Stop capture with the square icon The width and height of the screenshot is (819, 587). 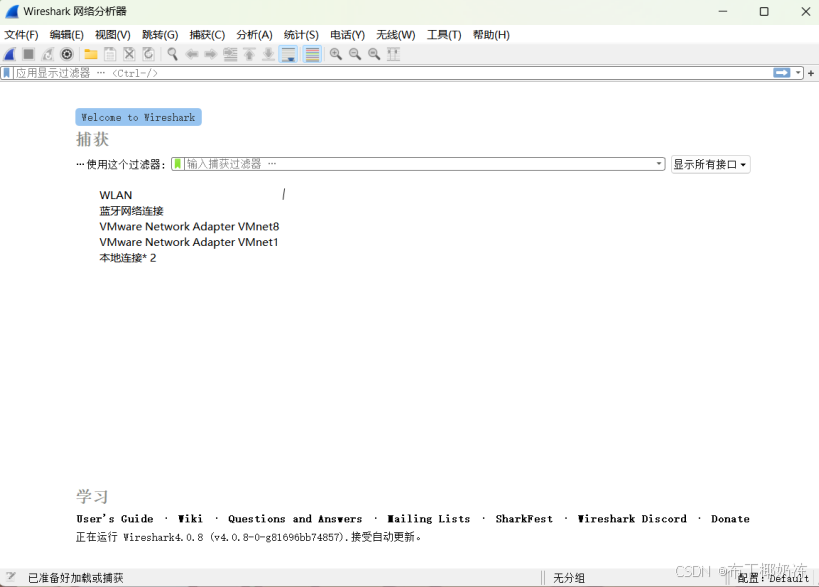(29, 54)
